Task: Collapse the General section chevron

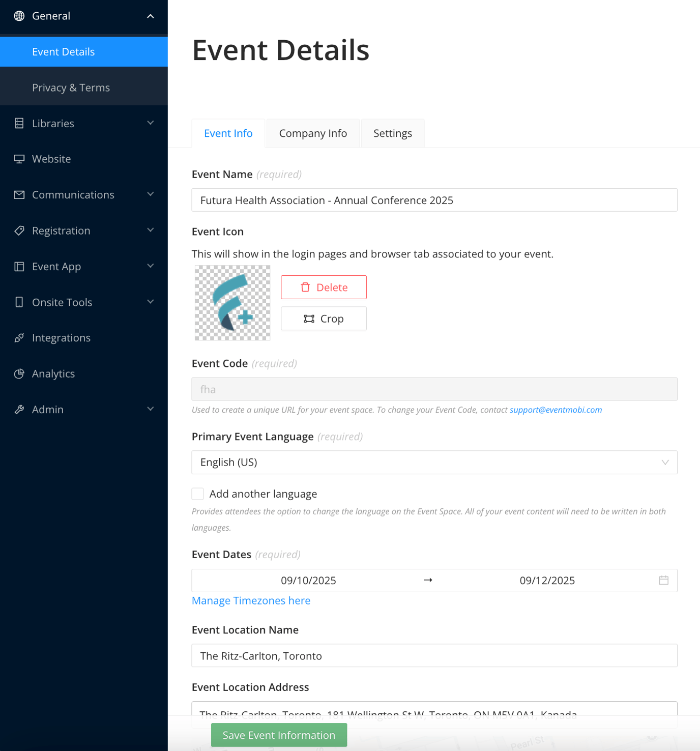Action: pos(151,16)
